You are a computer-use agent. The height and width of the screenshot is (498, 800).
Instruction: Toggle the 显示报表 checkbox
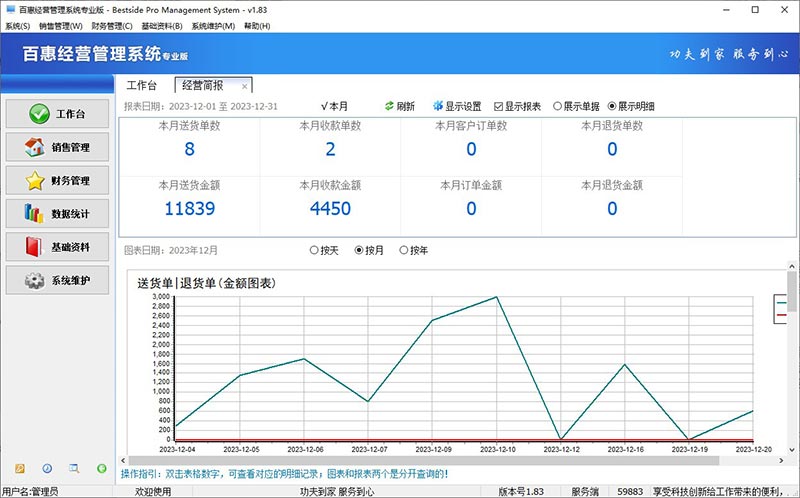tap(499, 107)
